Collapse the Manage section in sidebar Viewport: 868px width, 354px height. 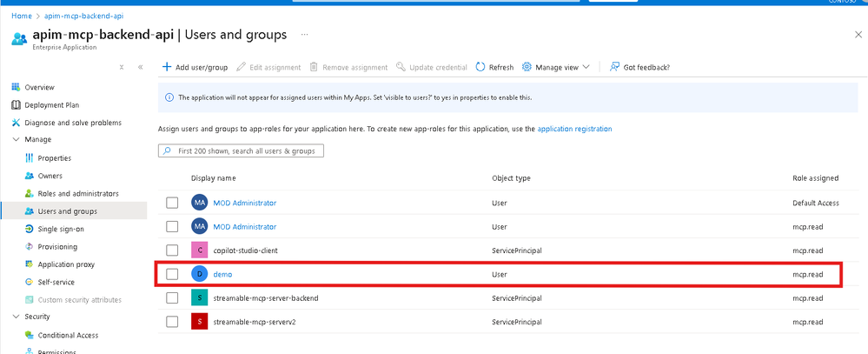pos(16,139)
